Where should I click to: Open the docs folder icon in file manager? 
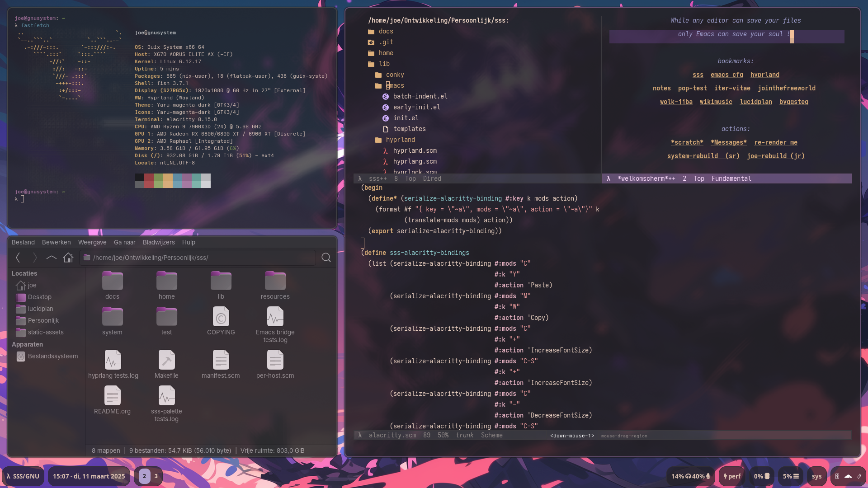click(112, 281)
